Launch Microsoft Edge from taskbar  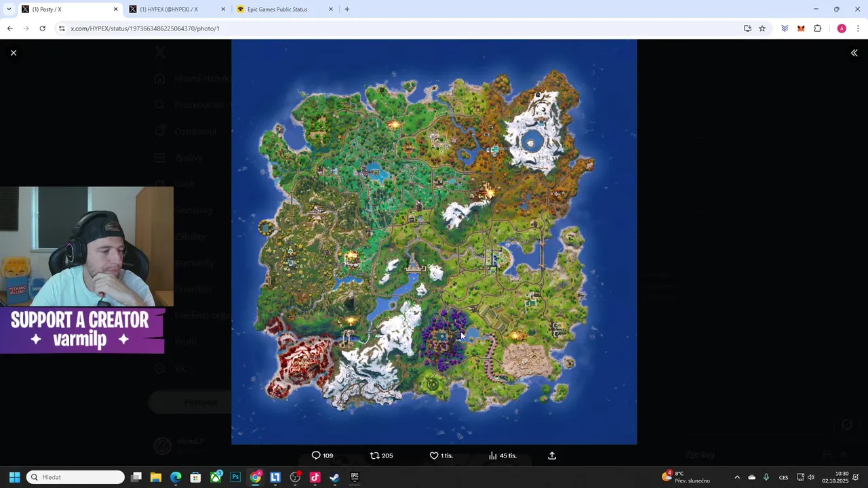tap(176, 477)
